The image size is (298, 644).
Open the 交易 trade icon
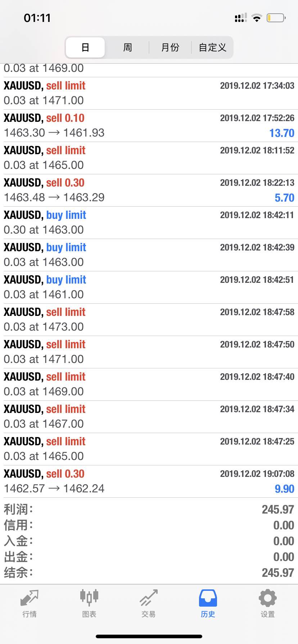pos(149,598)
